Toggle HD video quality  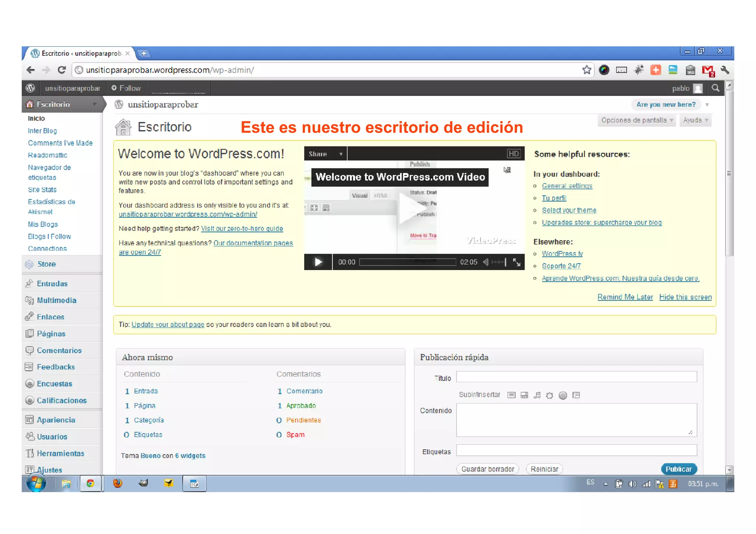513,154
